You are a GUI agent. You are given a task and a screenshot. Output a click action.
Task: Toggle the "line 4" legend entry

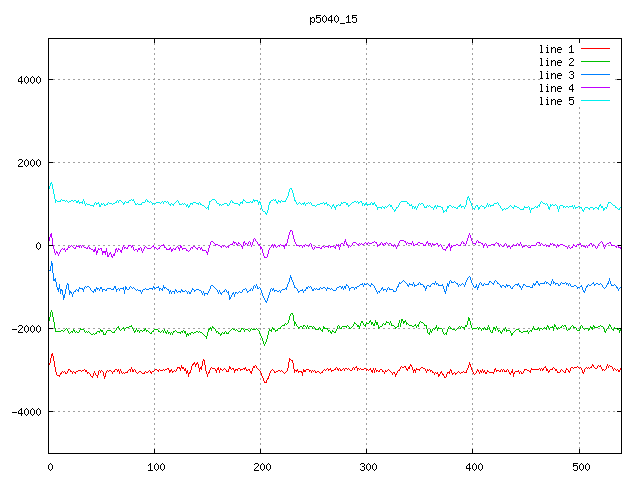coord(556,88)
